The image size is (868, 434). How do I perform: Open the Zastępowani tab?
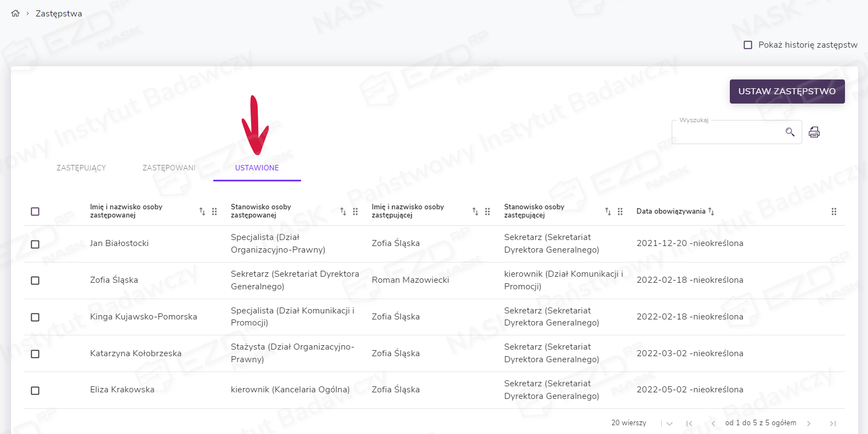click(169, 168)
